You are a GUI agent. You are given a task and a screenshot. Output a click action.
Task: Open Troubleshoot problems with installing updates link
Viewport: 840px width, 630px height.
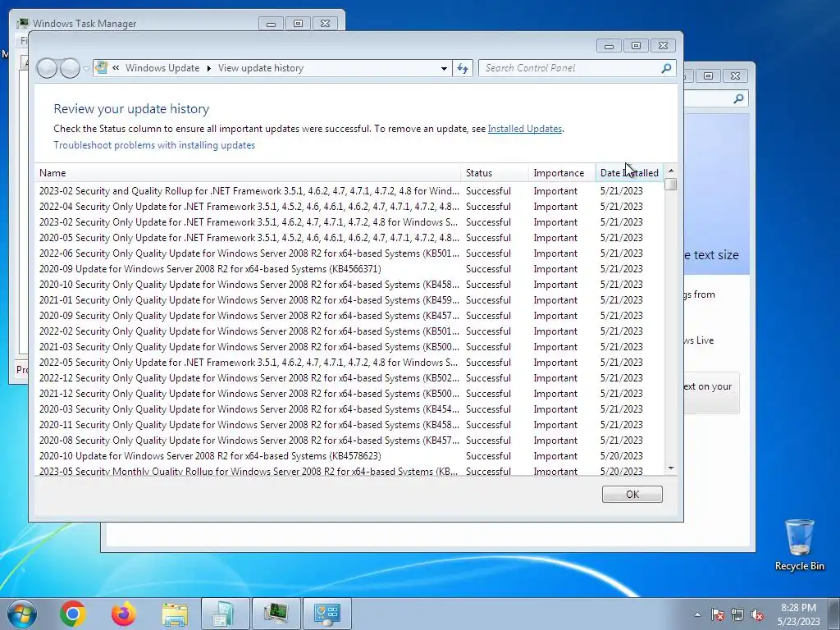(x=154, y=145)
